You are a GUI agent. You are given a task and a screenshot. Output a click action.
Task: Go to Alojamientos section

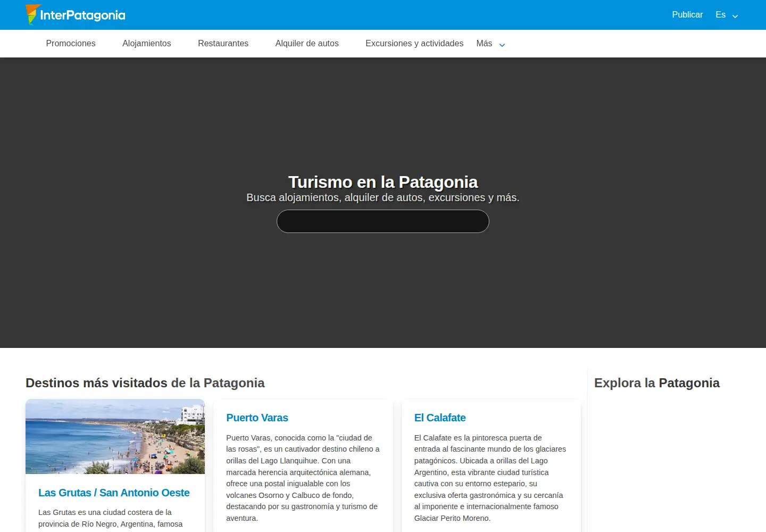[x=147, y=44]
